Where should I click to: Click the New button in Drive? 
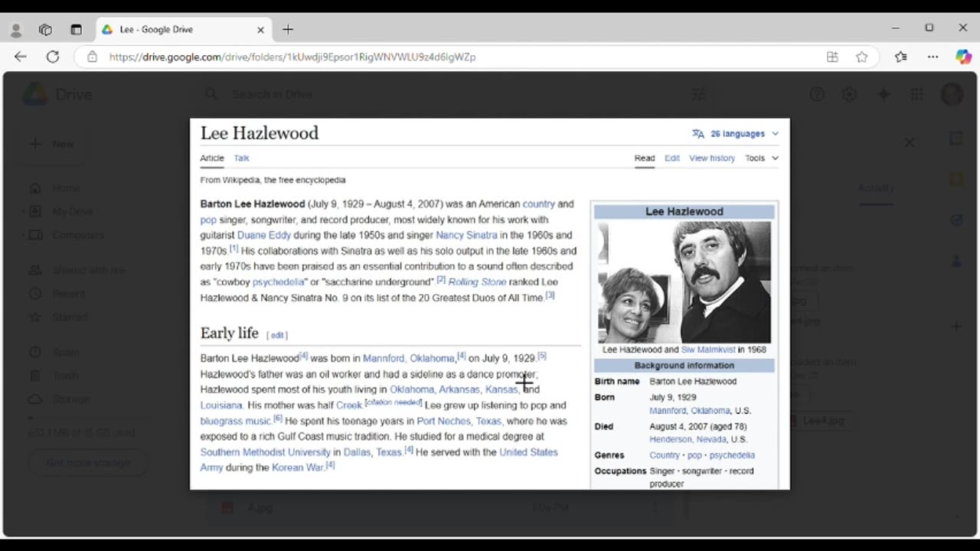click(54, 144)
